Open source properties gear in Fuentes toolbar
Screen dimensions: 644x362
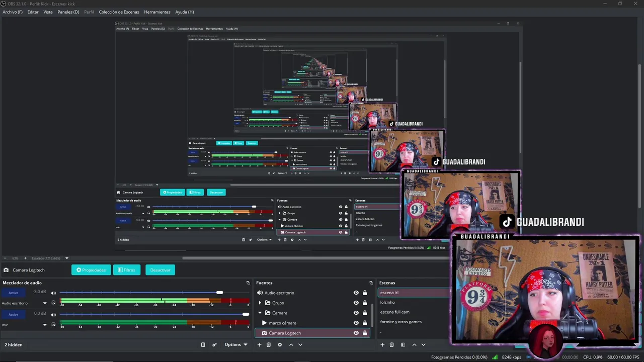pos(280,345)
